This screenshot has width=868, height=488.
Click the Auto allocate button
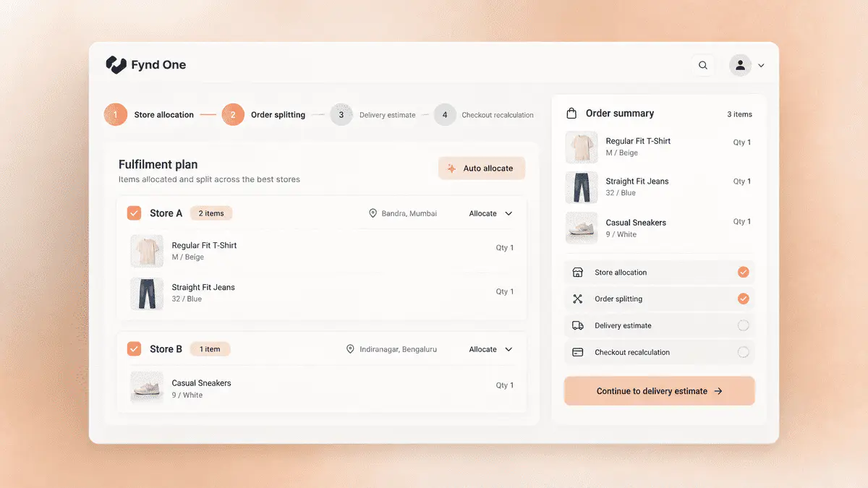tap(482, 168)
